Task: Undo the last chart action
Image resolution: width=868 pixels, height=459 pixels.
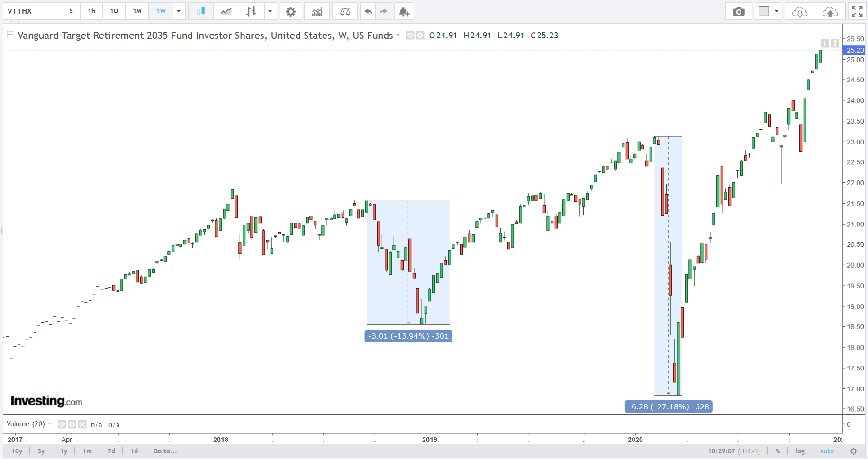Action: pyautogui.click(x=368, y=11)
